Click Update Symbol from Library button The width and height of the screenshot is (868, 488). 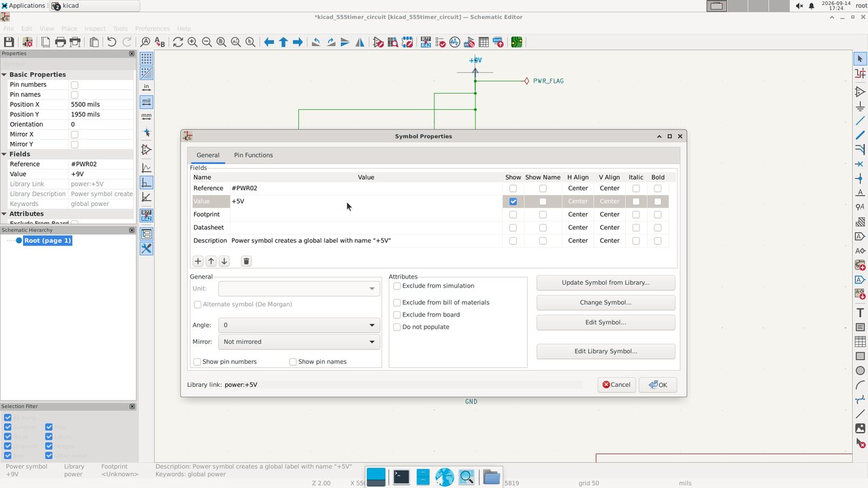pos(606,283)
